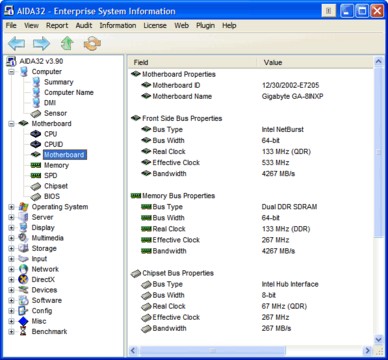Click the orange Refresh toolbar icon
The width and height of the screenshot is (388, 360).
(x=92, y=44)
